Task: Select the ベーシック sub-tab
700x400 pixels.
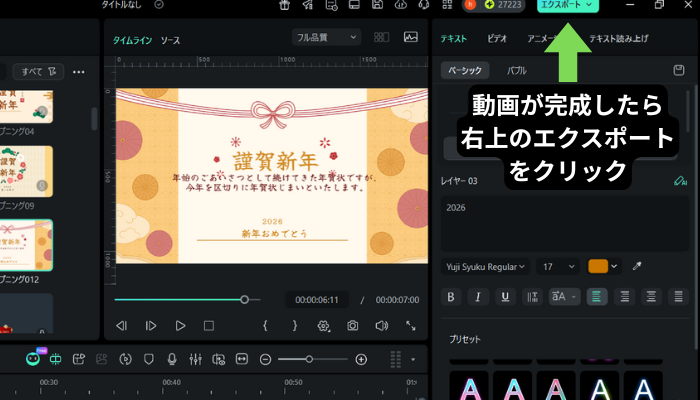Action: [465, 71]
